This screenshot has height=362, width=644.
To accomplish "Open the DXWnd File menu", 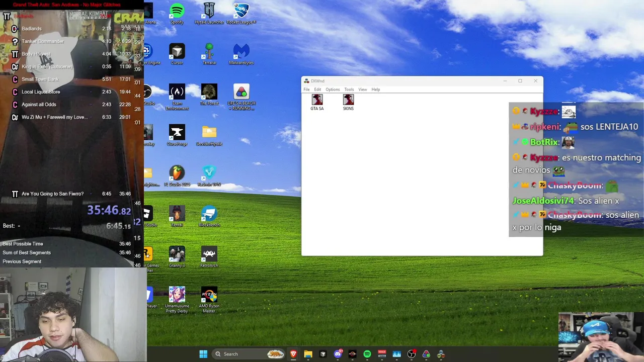I will 306,89.
